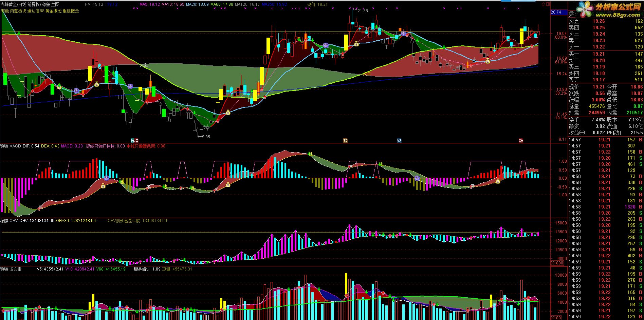
Task: Click the 涨 marker at the main chart's bottom right
Action: (521, 140)
